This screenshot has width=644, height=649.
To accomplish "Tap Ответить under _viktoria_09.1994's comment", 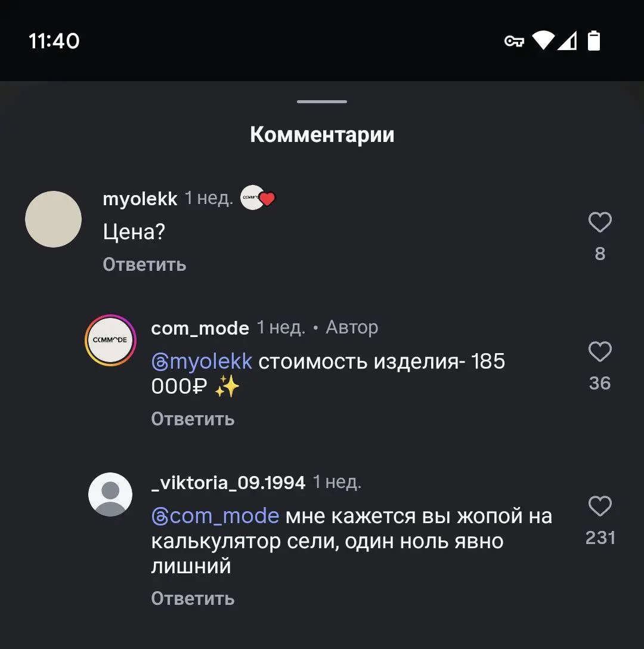I will (193, 598).
